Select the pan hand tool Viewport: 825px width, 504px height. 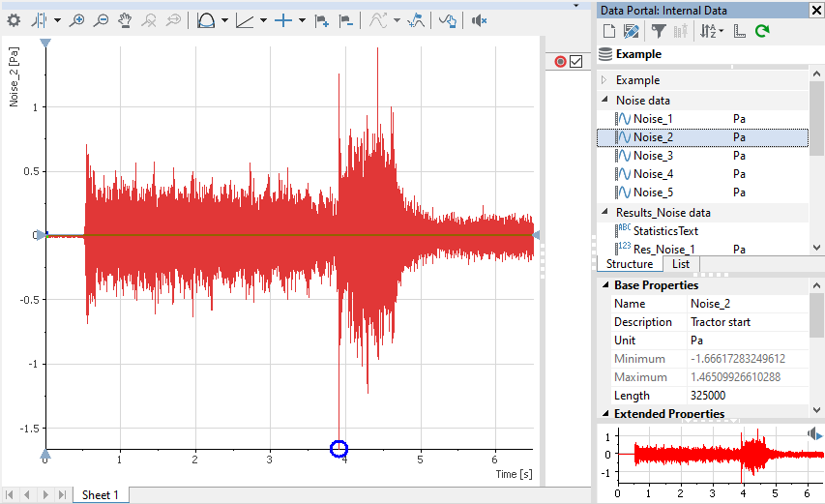point(126,19)
